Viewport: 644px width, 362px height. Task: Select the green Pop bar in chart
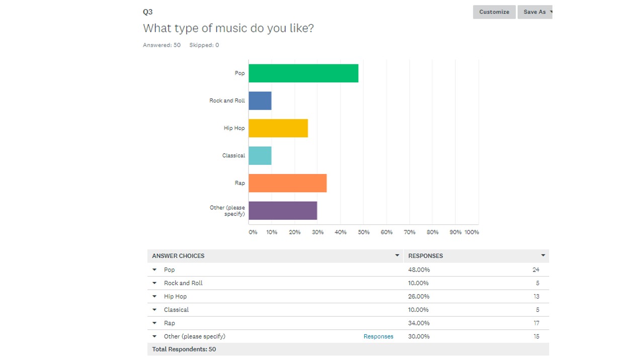(x=303, y=73)
